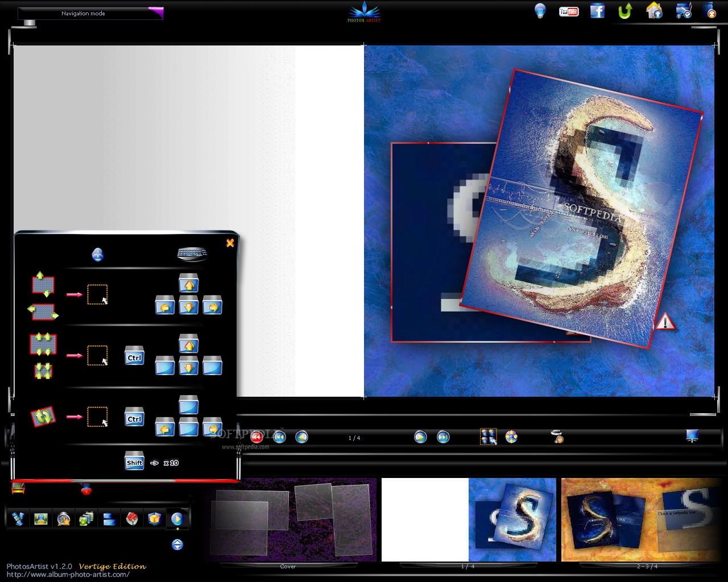Click the keyboard icon in help panel
Image resolution: width=728 pixels, height=582 pixels.
click(x=192, y=253)
